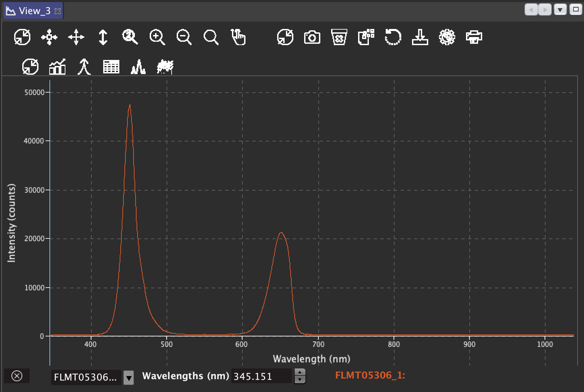Image resolution: width=584 pixels, height=392 pixels.
Task: Open the FLMT05306 device dropdown arrow
Action: point(128,378)
